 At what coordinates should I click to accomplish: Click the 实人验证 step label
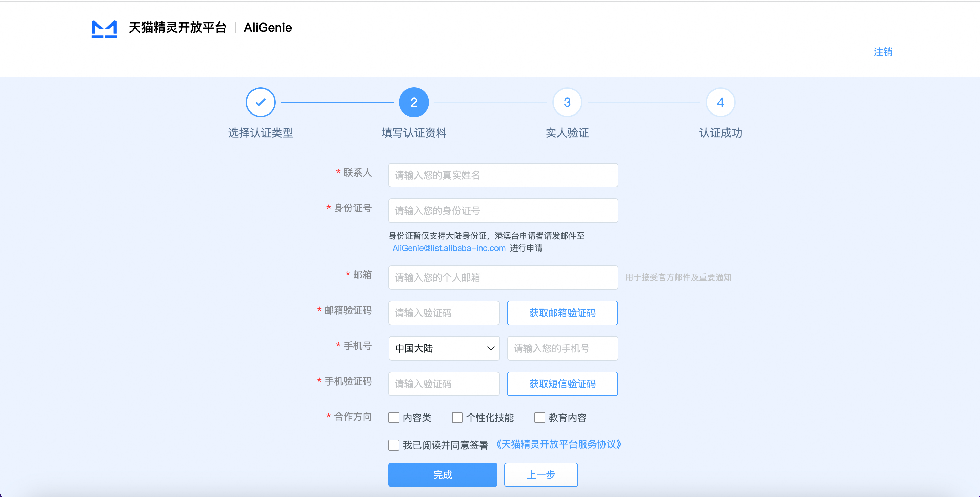click(567, 133)
